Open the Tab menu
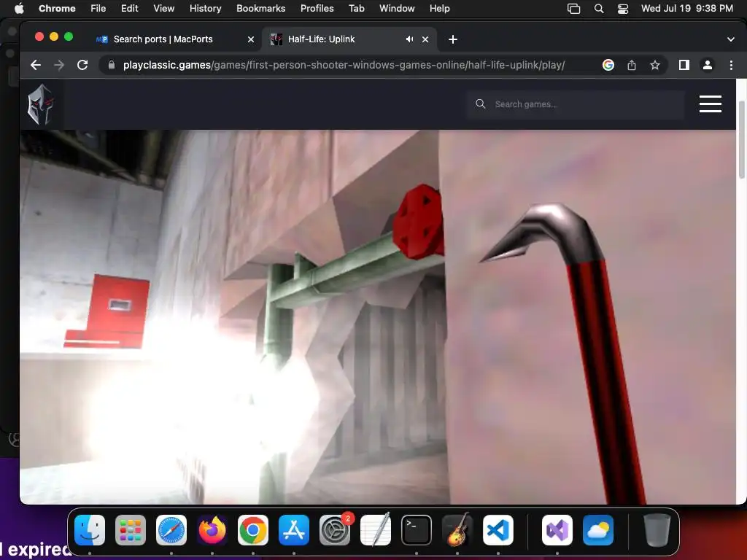This screenshot has height=560, width=747. [356, 9]
